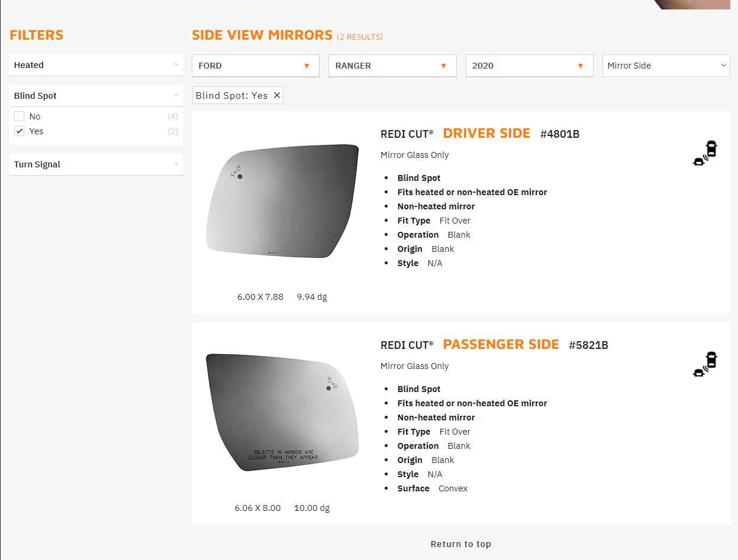Click part number #4801B
Viewport: 738px width, 560px height.
[560, 134]
